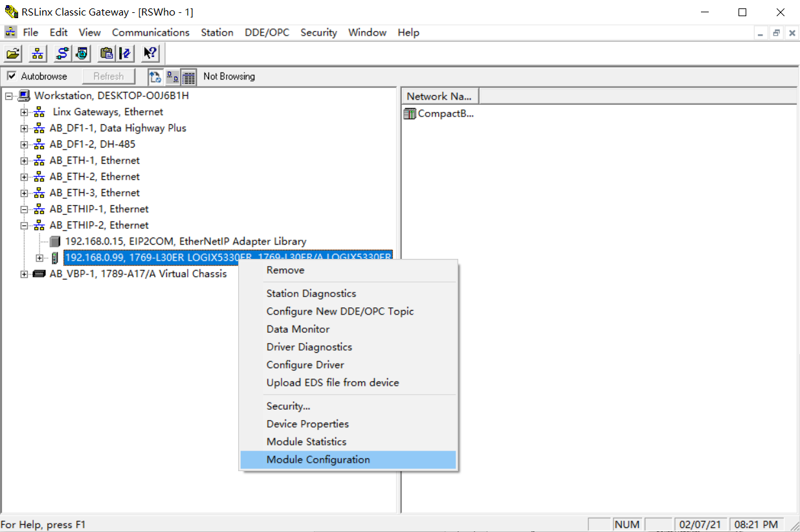Expand the AB_ETH-1 Ethernet node
800x532 pixels.
[x=24, y=161]
